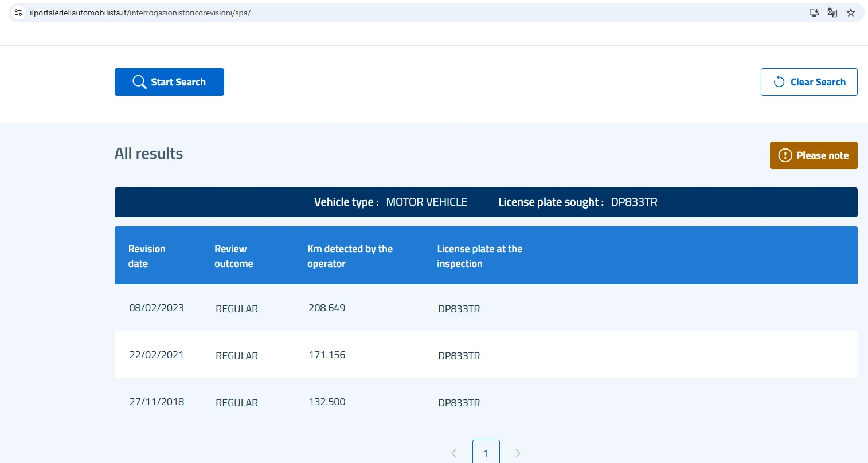Click the Revision date column header
Viewport: 868px width, 463px height.
point(147,256)
